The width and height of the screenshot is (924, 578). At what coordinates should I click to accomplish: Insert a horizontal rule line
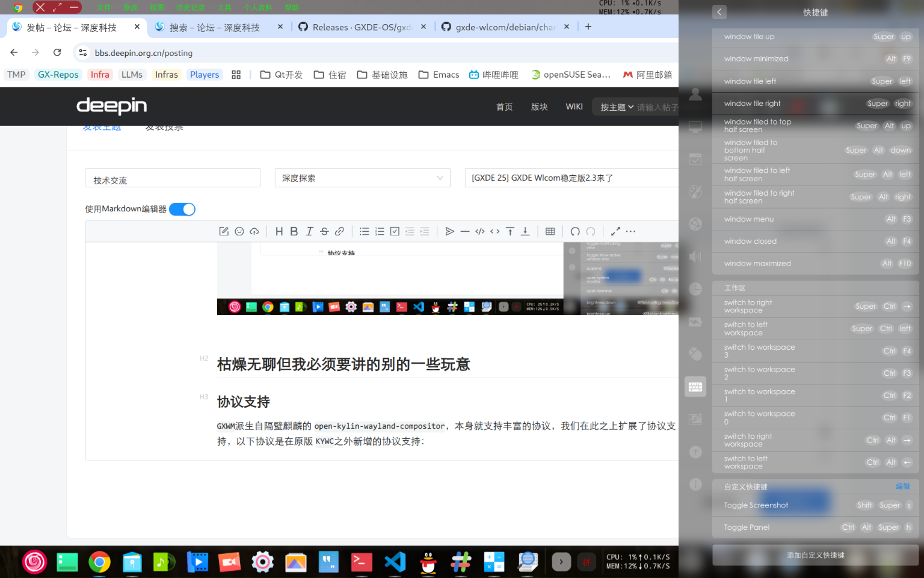point(465,231)
